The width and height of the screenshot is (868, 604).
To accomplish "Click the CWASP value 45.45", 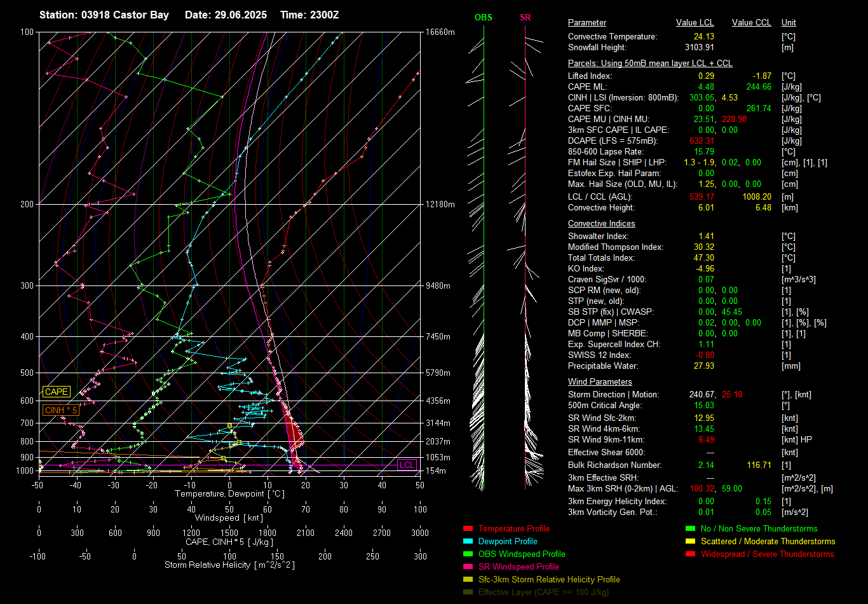I will (731, 312).
